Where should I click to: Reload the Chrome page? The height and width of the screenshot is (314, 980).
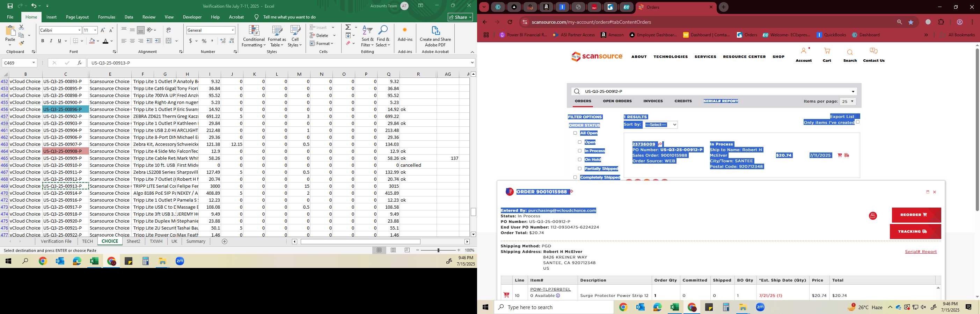point(510,22)
